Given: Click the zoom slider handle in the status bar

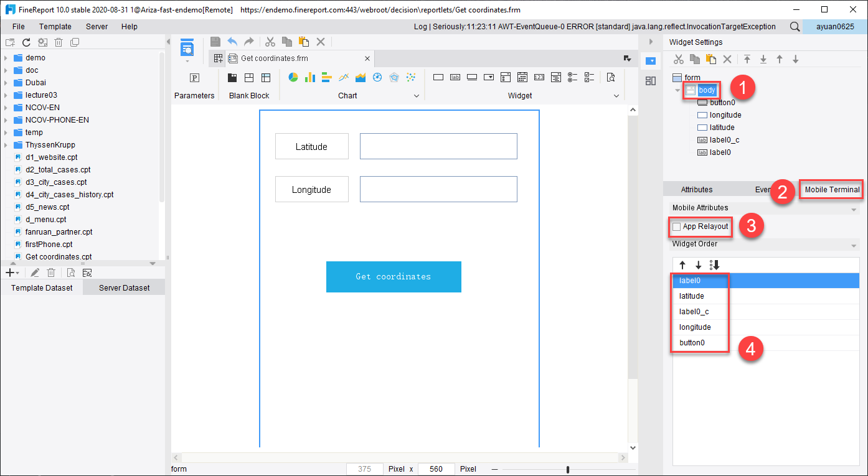Looking at the screenshot, I should (567, 469).
